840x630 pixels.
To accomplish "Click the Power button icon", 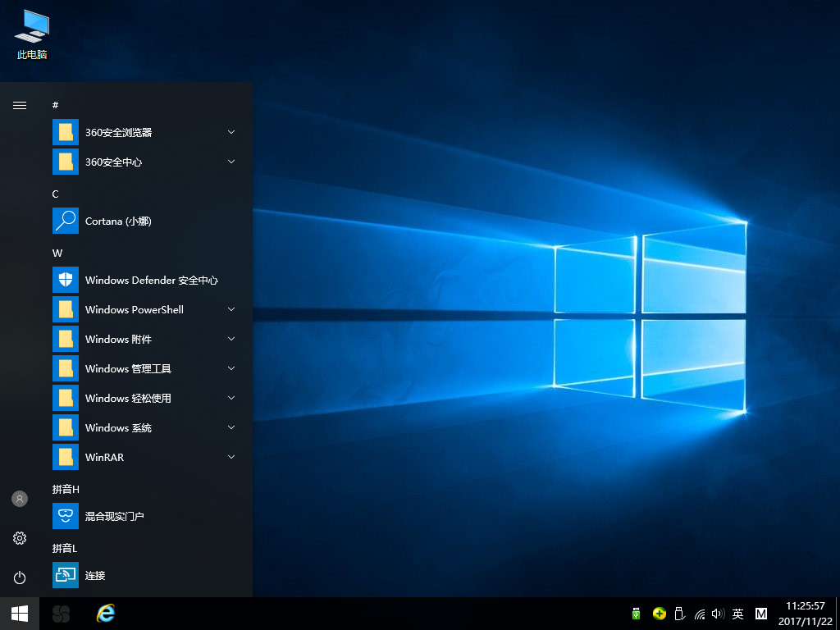I will click(x=20, y=577).
